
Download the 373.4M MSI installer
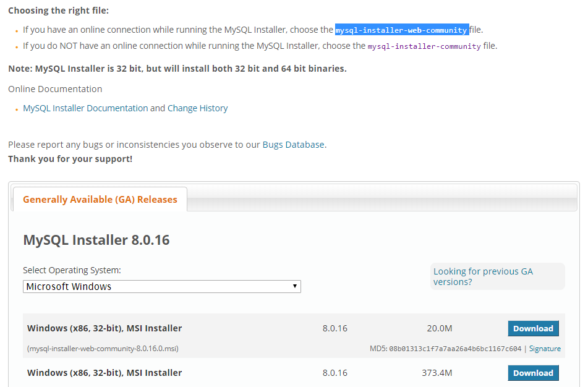(x=533, y=373)
